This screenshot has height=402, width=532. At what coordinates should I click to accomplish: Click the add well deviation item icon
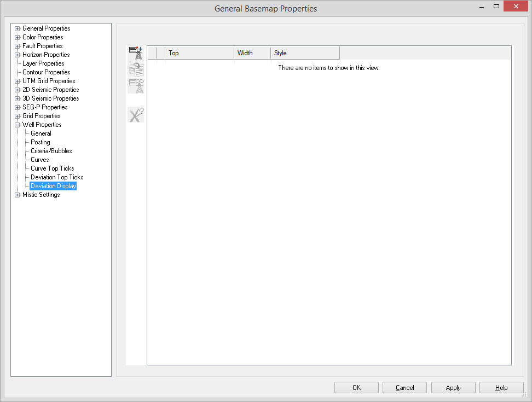point(136,53)
